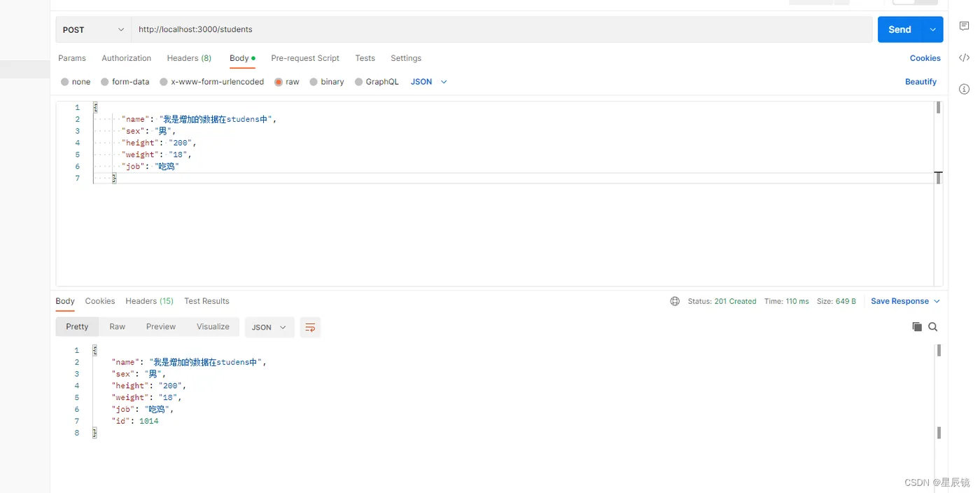This screenshot has width=980, height=493.
Task: Switch to the Params tab
Action: point(72,58)
